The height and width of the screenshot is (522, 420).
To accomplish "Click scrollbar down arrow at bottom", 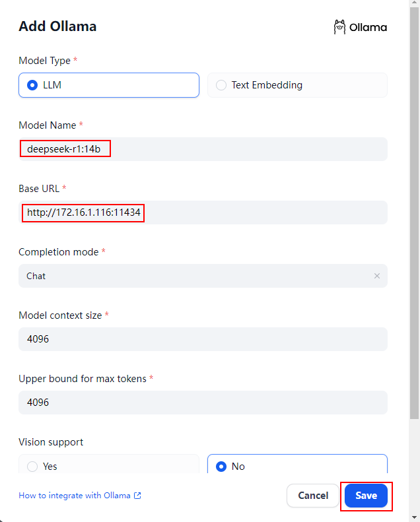I will [x=414, y=517].
